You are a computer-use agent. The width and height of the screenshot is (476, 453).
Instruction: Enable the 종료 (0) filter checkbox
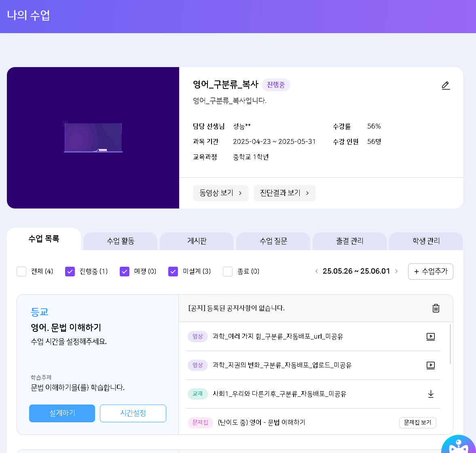(x=228, y=272)
